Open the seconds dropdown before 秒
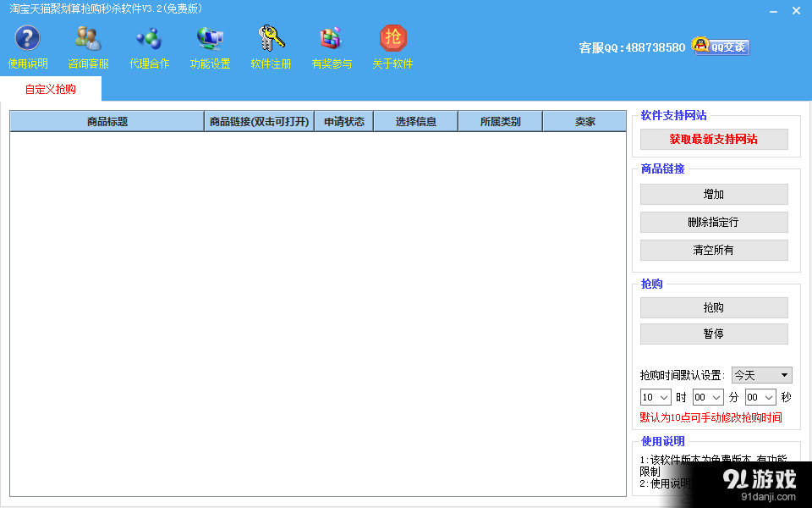 pyautogui.click(x=760, y=398)
